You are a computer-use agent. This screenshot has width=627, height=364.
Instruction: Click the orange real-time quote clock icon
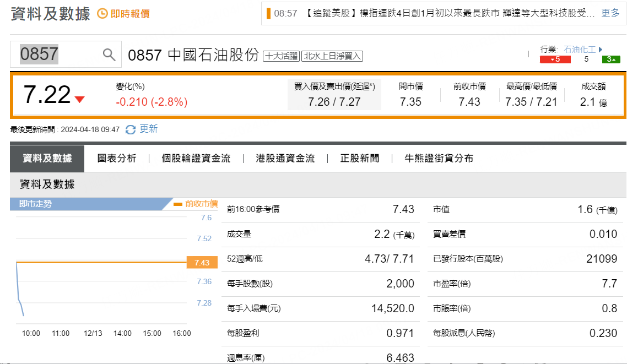coord(102,14)
